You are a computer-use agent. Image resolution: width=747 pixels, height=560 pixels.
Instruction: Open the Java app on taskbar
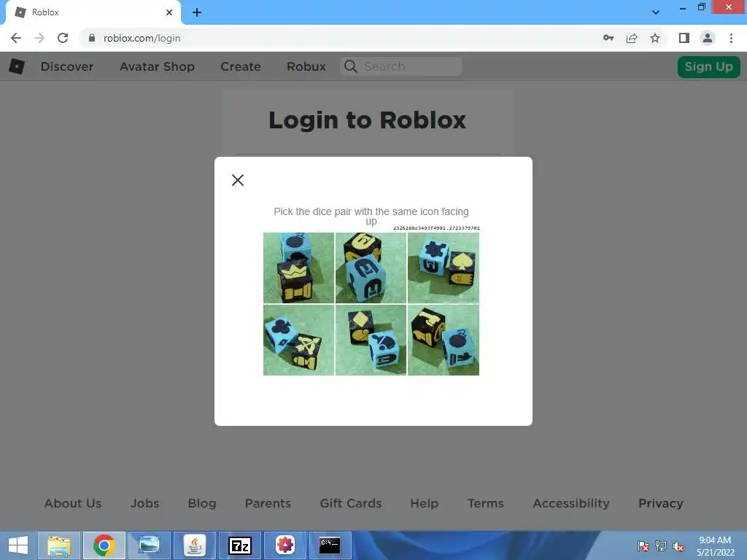pyautogui.click(x=194, y=545)
